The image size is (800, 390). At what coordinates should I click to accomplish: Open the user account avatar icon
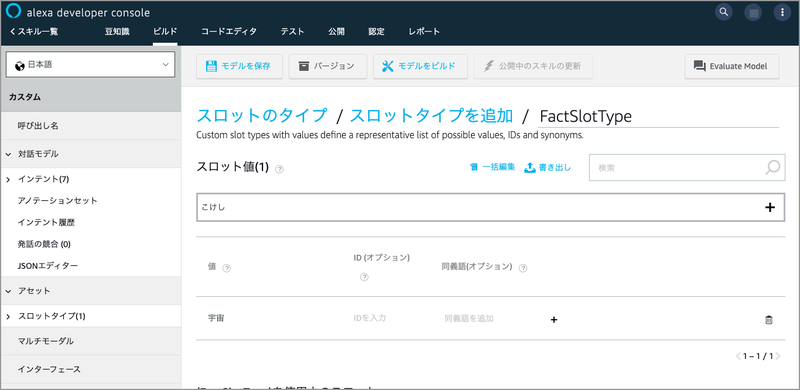tap(753, 12)
